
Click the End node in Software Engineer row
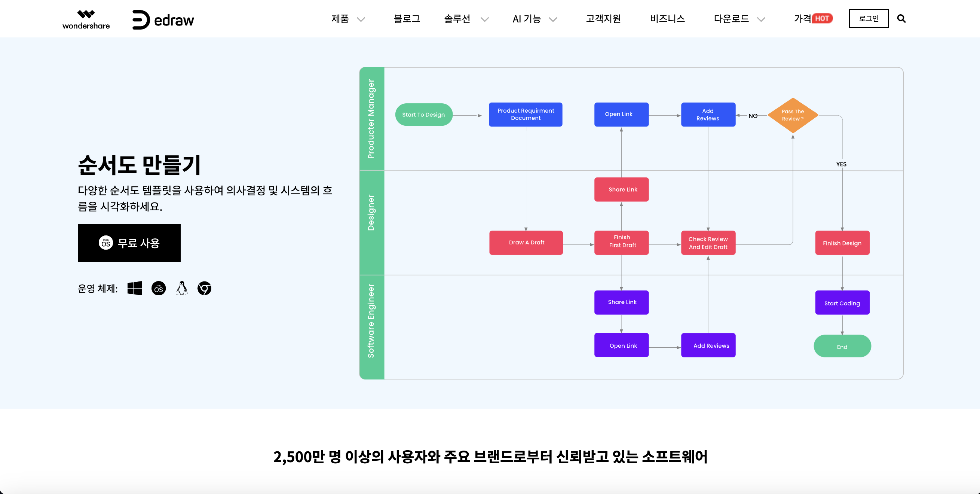(x=842, y=347)
